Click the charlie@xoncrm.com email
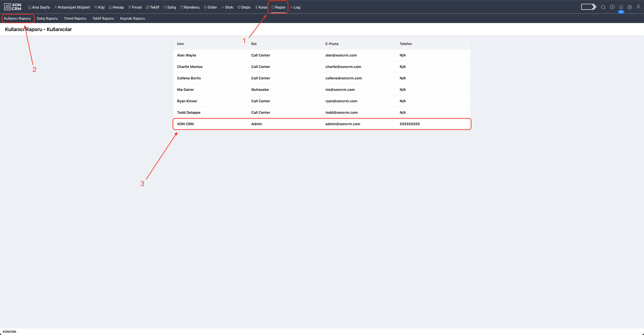This screenshot has height=335, width=644. (x=343, y=67)
